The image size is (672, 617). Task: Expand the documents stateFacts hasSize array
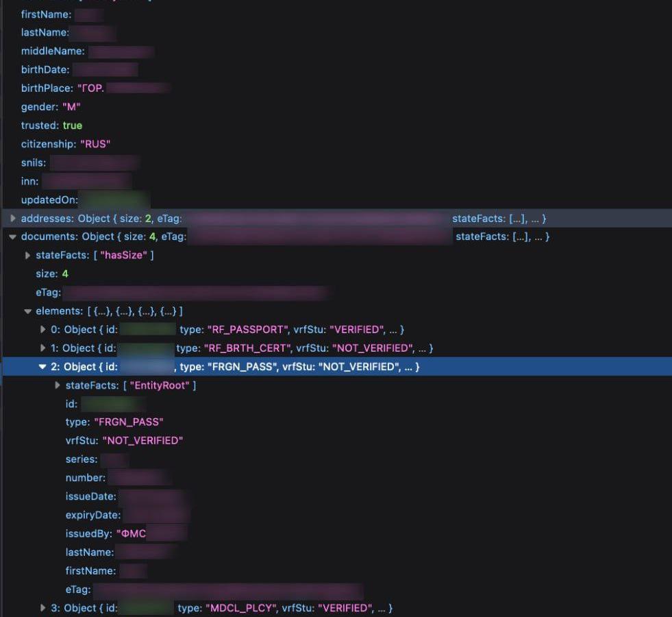point(28,256)
